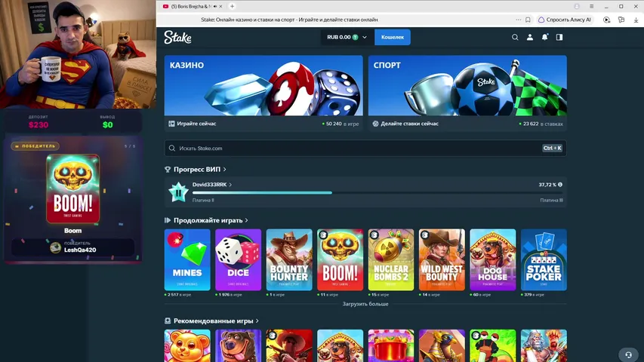This screenshot has height=362, width=644.
Task: Click the Boom! winner card in overlay
Action: pos(72,189)
